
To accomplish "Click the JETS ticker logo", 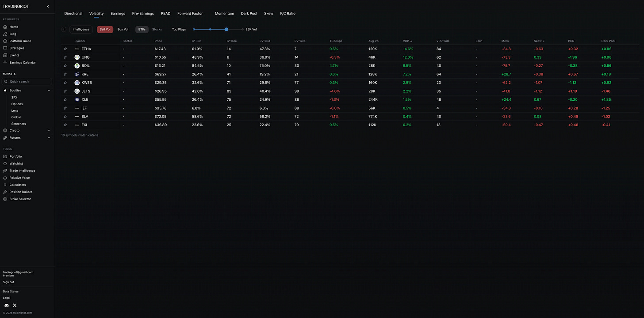I will coord(77,91).
